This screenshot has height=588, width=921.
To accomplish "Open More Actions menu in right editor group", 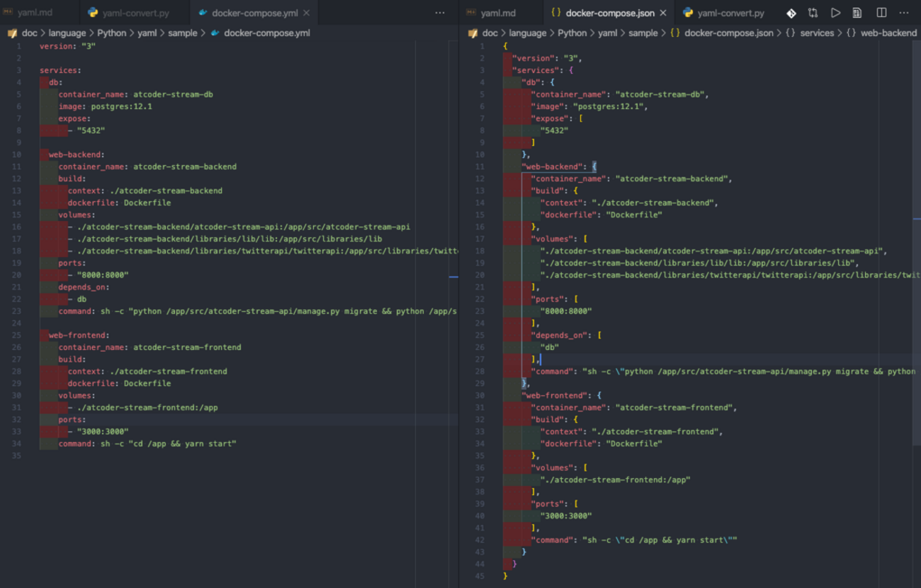I will (x=904, y=13).
